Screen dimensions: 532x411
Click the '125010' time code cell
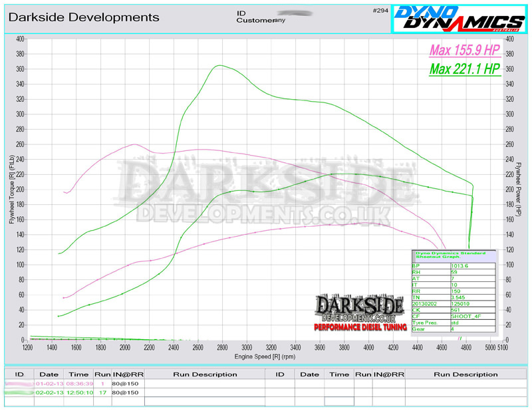[460, 304]
